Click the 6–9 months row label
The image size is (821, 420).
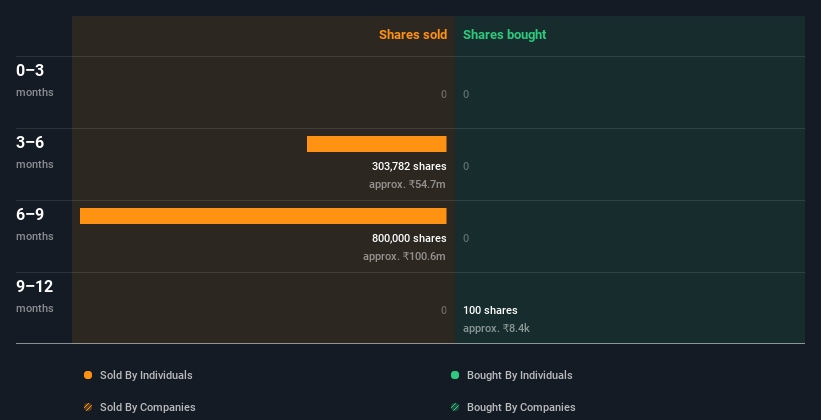(35, 224)
